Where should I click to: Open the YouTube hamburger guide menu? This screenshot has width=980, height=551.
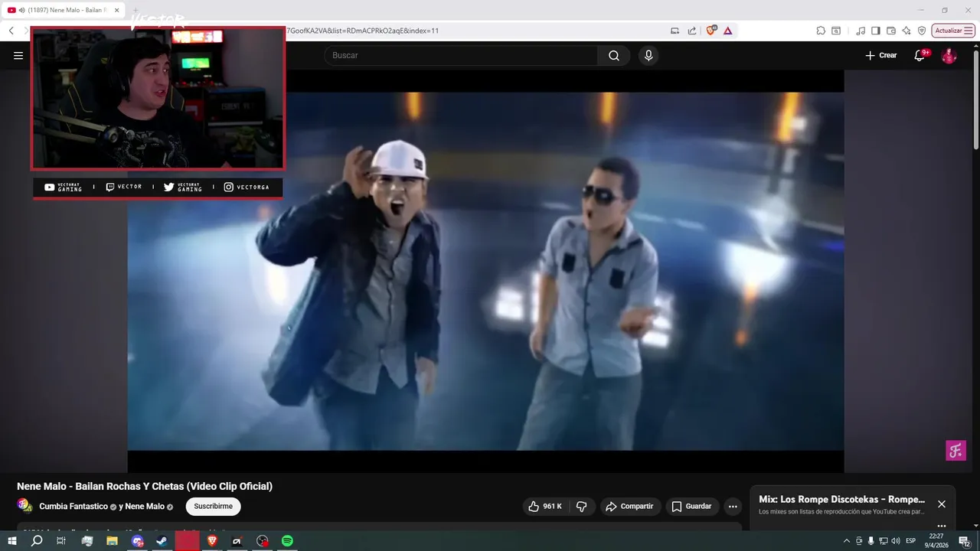pyautogui.click(x=18, y=55)
